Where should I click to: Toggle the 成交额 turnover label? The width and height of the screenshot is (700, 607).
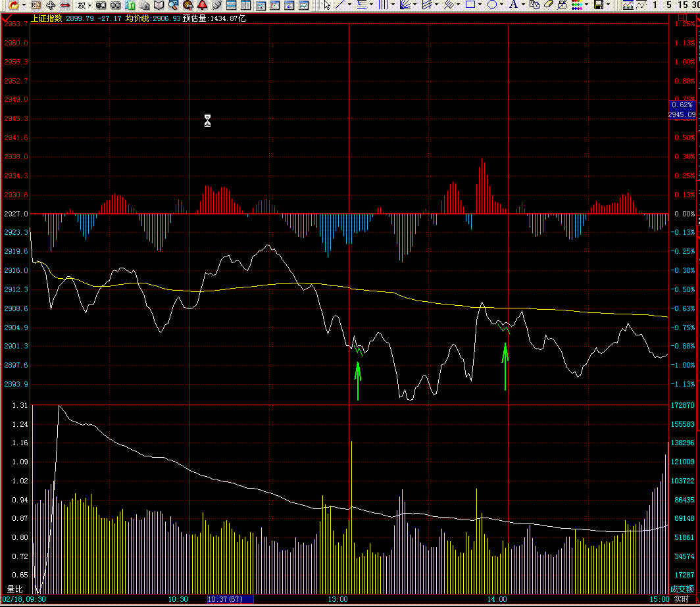[682, 589]
